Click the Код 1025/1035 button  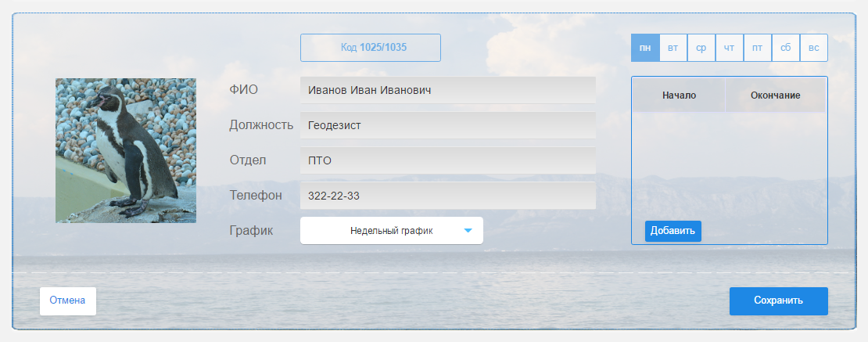pos(371,48)
